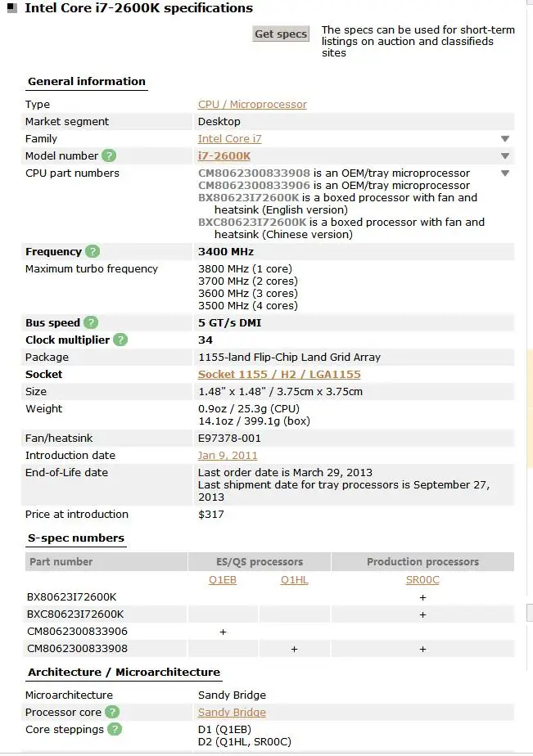Click the Bus speed help icon

91,322
